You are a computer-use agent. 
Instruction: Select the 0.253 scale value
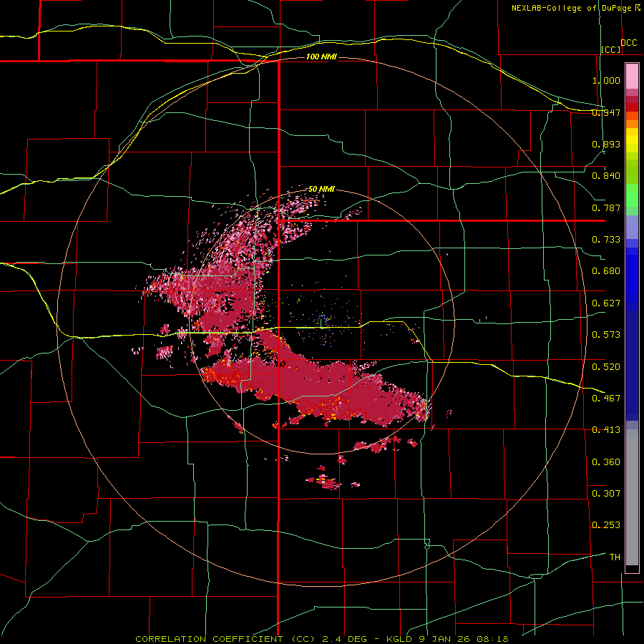(606, 525)
